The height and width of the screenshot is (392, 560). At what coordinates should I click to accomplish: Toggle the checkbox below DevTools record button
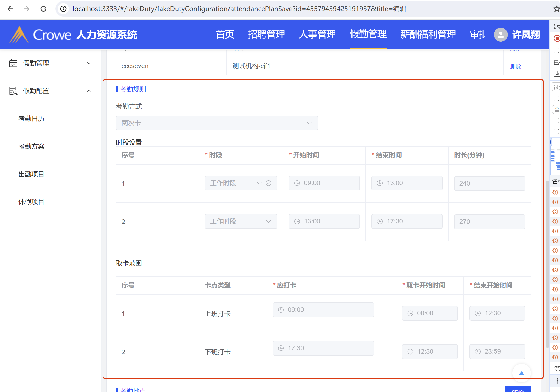tap(556, 51)
